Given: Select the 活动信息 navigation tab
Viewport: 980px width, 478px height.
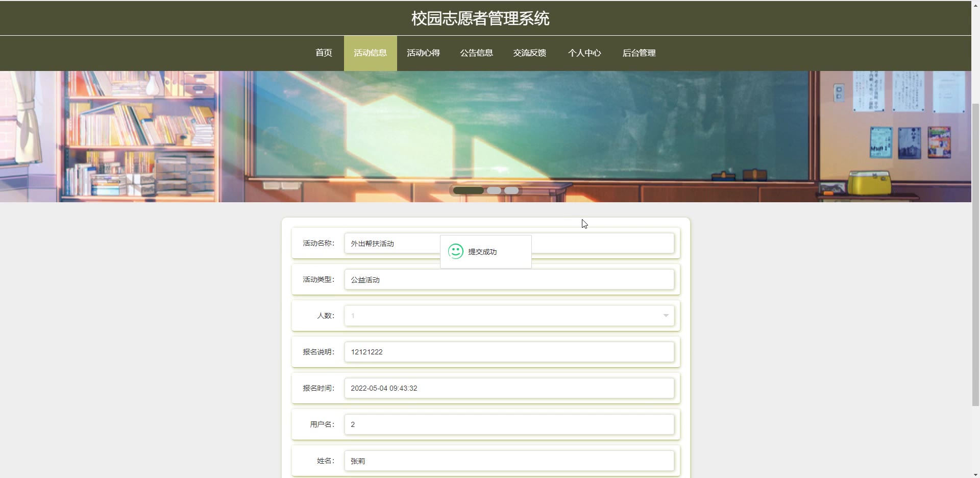Looking at the screenshot, I should click(371, 53).
